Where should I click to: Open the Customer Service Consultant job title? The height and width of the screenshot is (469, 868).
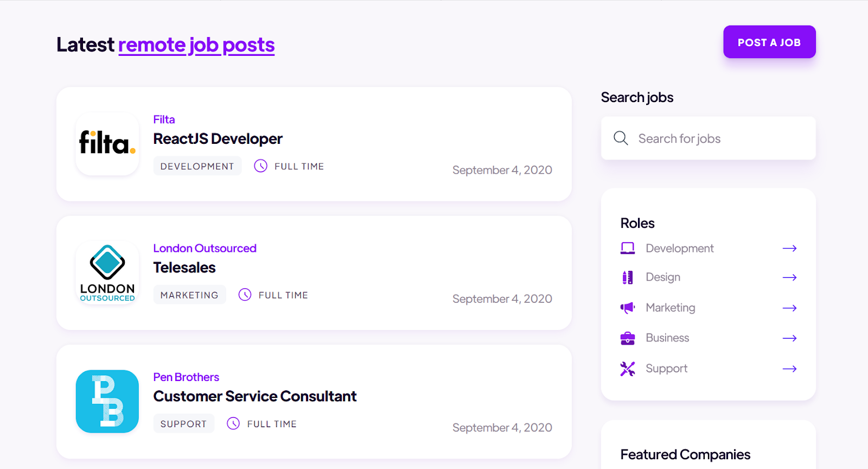click(254, 396)
